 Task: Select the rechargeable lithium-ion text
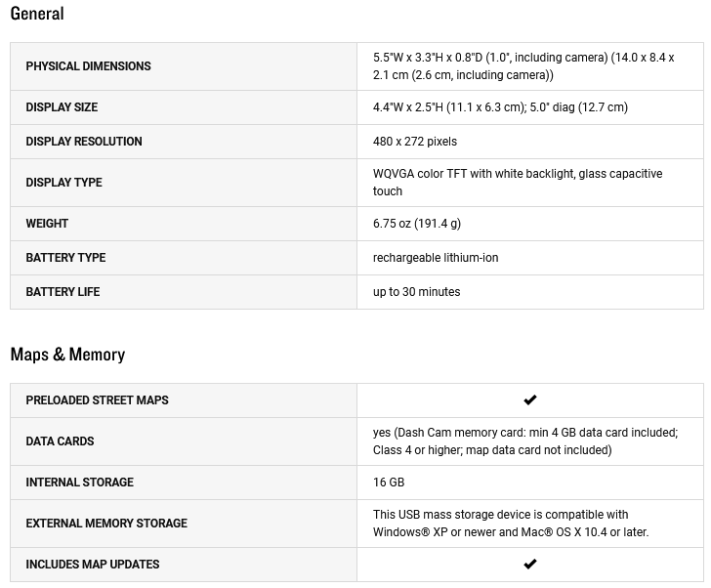pyautogui.click(x=436, y=258)
